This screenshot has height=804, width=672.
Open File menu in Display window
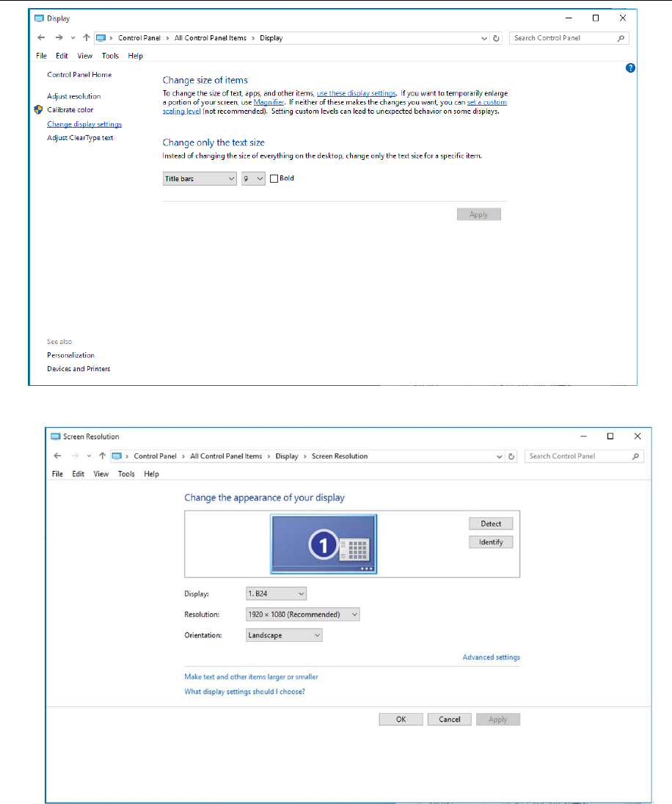pos(42,55)
